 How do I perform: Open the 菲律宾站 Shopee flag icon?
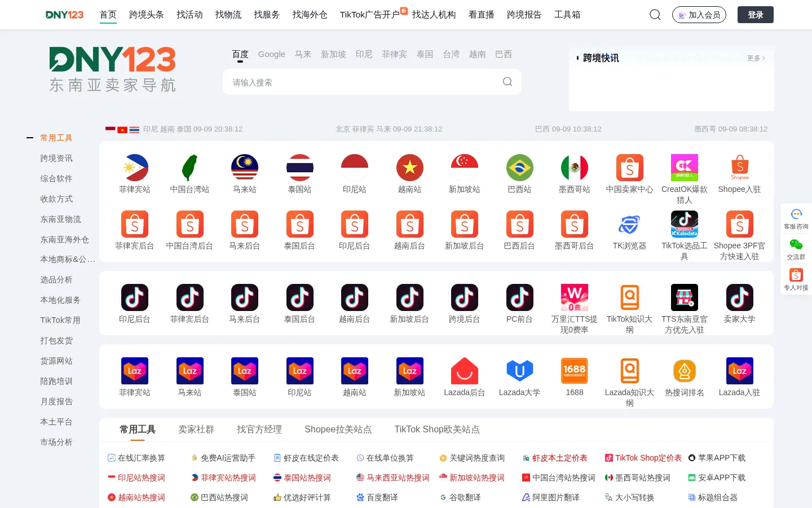[x=135, y=168]
